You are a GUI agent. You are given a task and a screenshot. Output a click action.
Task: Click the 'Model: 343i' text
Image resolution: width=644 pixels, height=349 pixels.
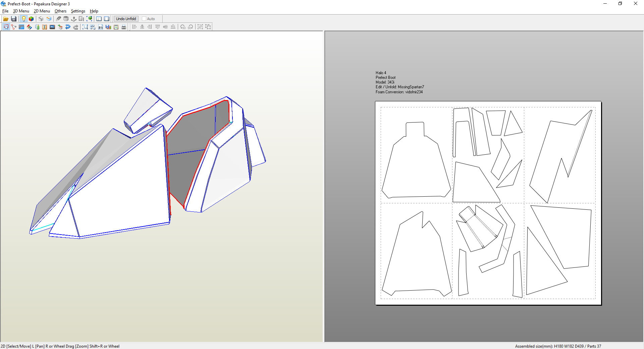coord(385,82)
